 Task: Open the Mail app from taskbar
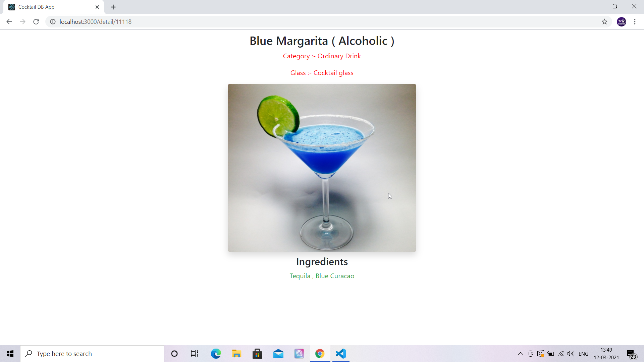(278, 354)
